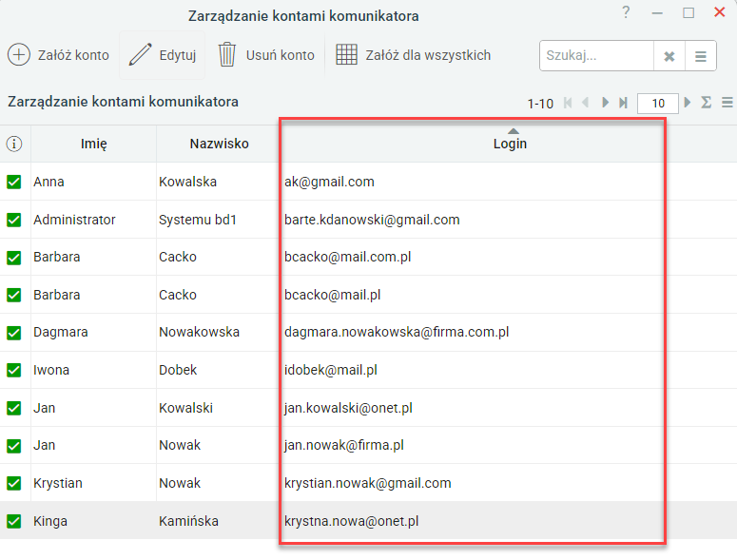Open help with the question mark icon
This screenshot has width=737, height=560.
coord(626,12)
